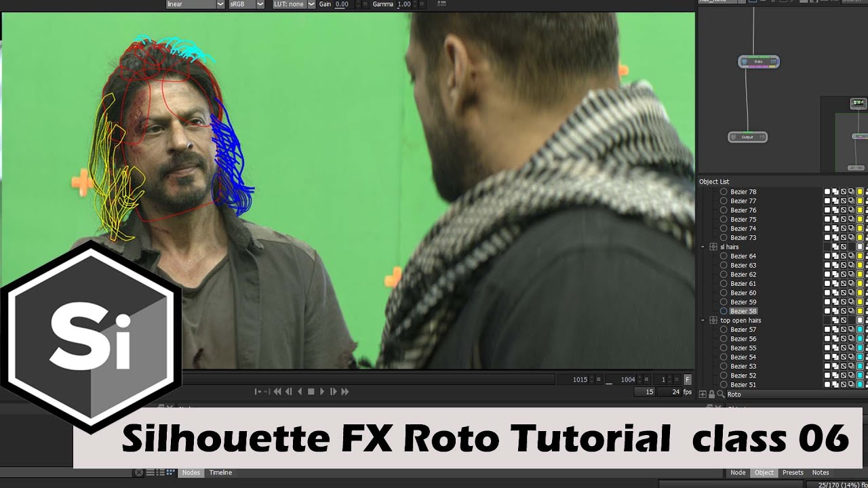Click the stepper arrows beside 1004 field

coord(639,380)
